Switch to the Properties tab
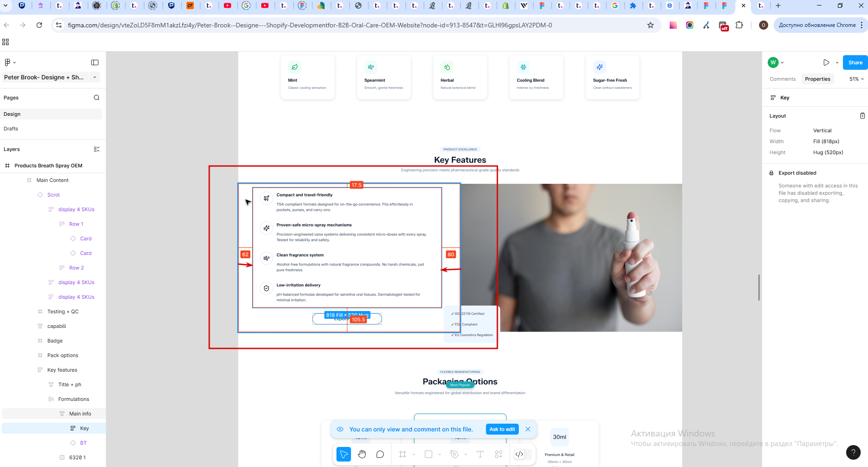The image size is (868, 467). [x=817, y=79]
